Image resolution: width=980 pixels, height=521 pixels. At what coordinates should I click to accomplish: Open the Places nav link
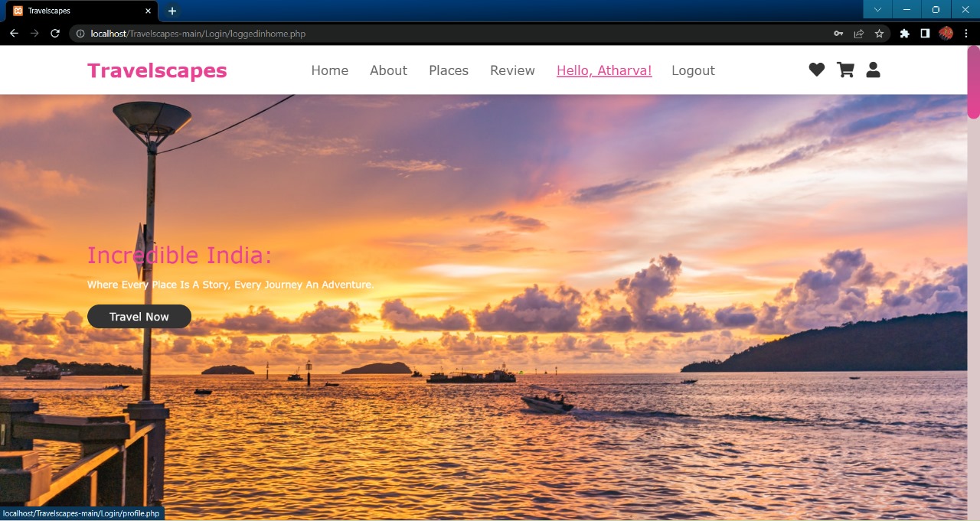tap(449, 70)
